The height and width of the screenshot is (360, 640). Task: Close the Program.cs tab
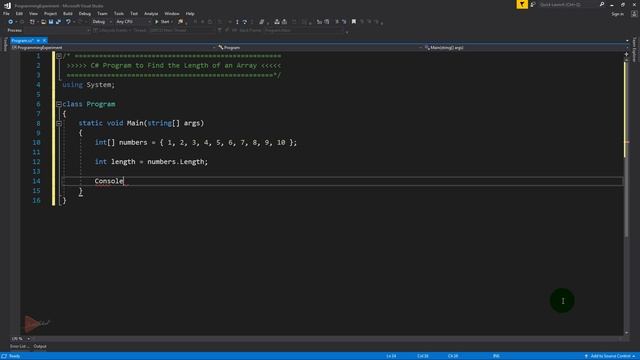coord(44,40)
